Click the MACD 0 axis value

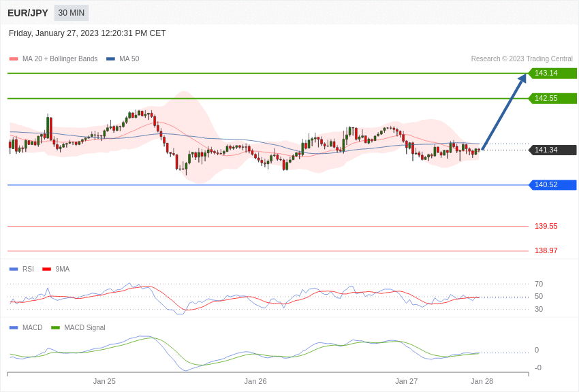pos(537,350)
